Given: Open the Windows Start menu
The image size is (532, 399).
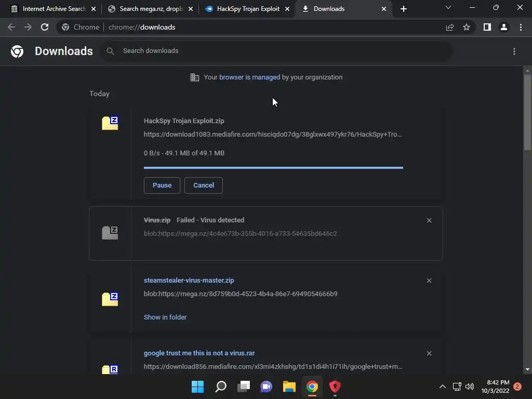Looking at the screenshot, I should (x=197, y=387).
